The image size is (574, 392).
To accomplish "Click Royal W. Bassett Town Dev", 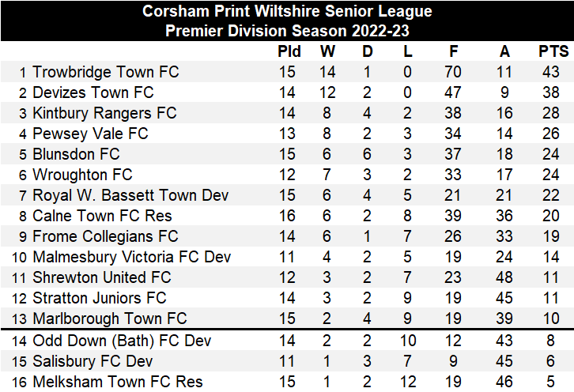I will click(x=130, y=195).
